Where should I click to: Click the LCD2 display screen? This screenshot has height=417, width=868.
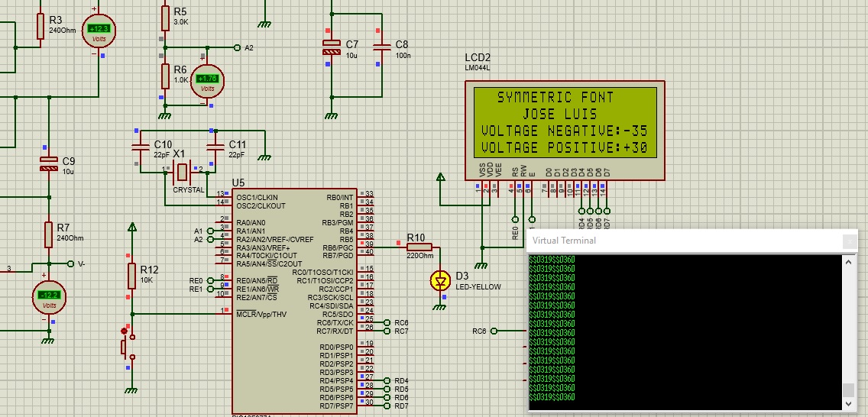(x=565, y=122)
